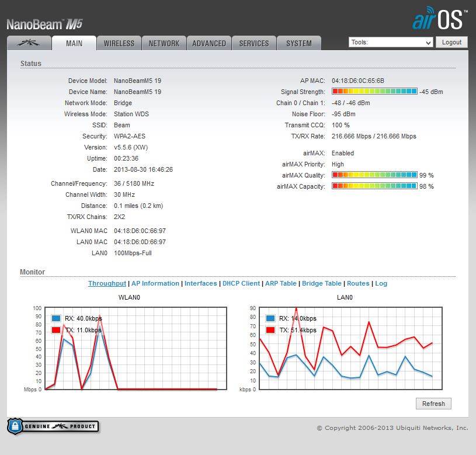Viewport: 476px width, 455px height.
Task: Click the airMAX Priority value High
Action: [338, 164]
